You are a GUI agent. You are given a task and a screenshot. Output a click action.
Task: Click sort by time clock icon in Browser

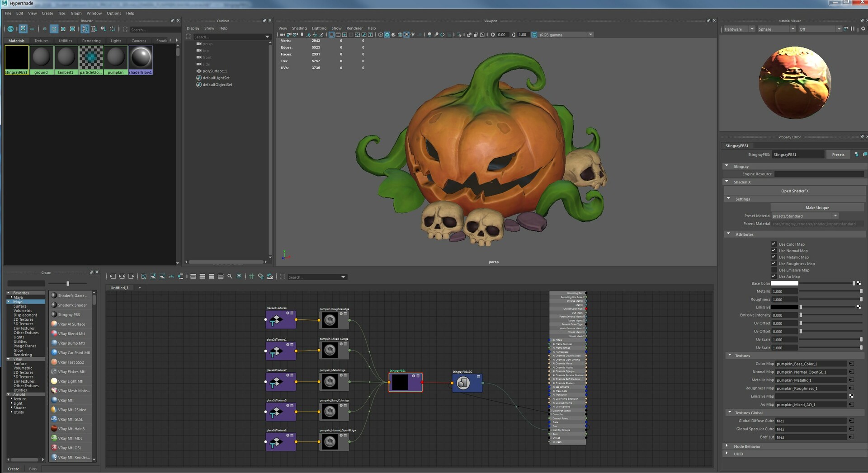point(103,29)
